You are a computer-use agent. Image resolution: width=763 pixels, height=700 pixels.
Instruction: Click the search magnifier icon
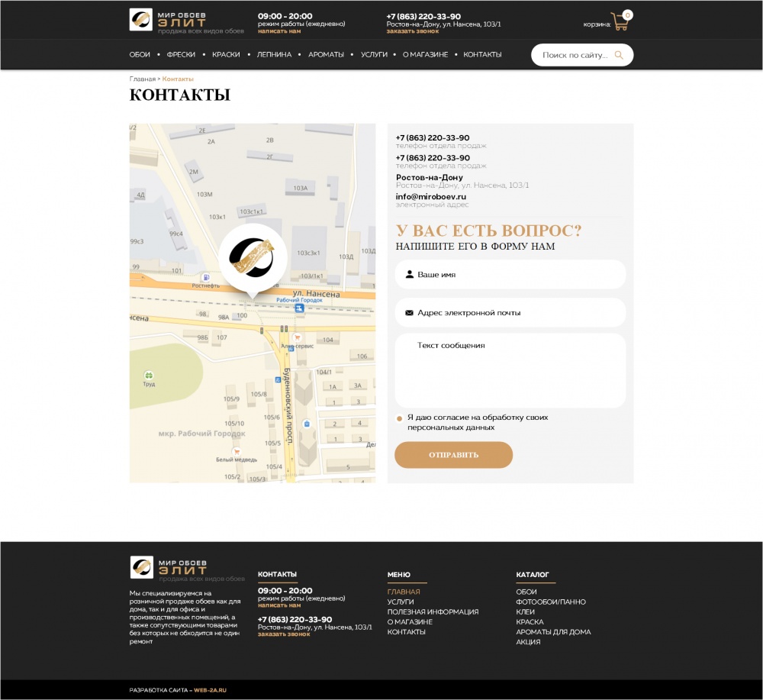pos(619,55)
